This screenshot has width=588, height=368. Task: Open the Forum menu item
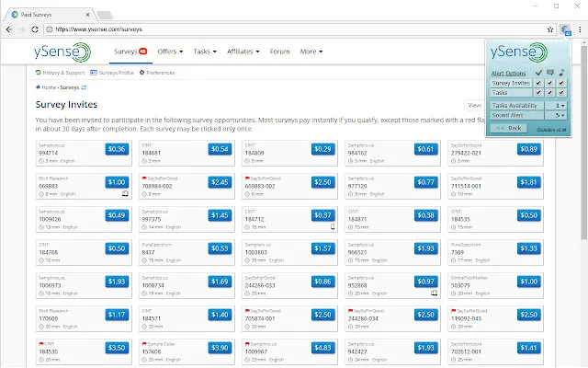pyautogui.click(x=280, y=52)
